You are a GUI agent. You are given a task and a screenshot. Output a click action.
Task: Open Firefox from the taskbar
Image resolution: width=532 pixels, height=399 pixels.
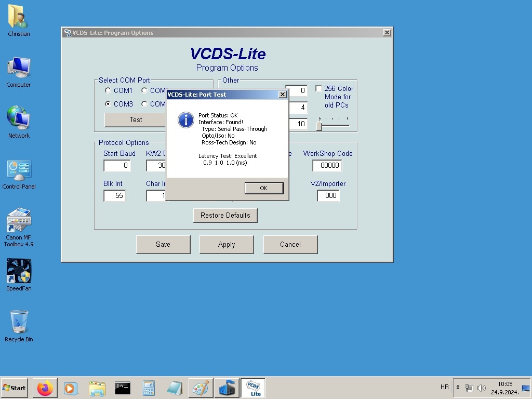click(x=45, y=388)
